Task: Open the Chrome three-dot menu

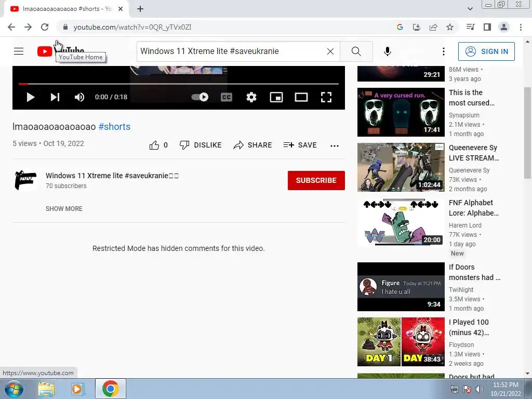Action: (x=521, y=27)
